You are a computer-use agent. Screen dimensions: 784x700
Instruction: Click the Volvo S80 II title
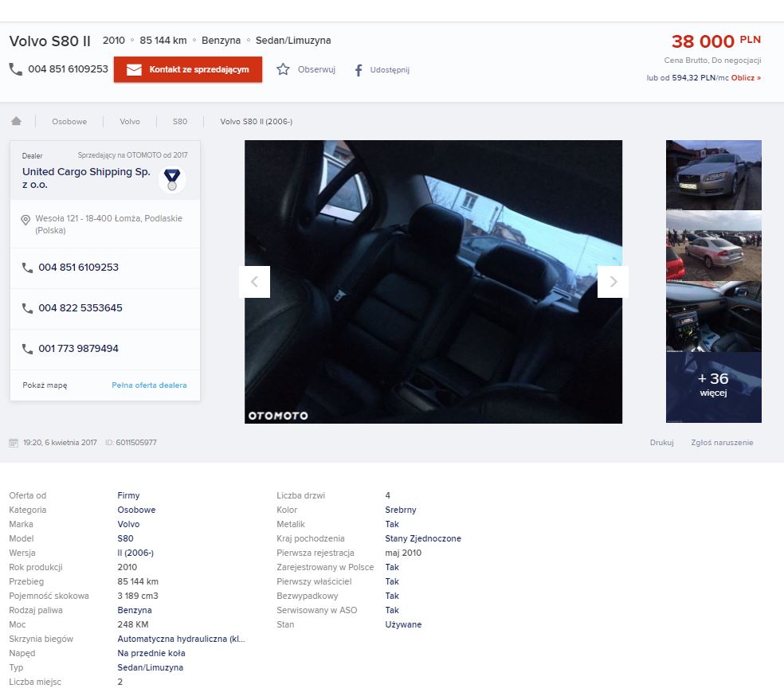[50, 41]
